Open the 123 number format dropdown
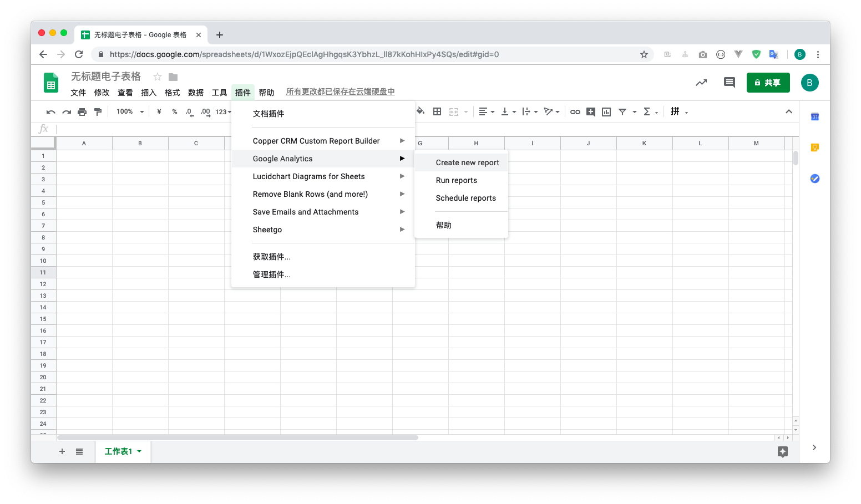861x504 pixels. (x=224, y=112)
